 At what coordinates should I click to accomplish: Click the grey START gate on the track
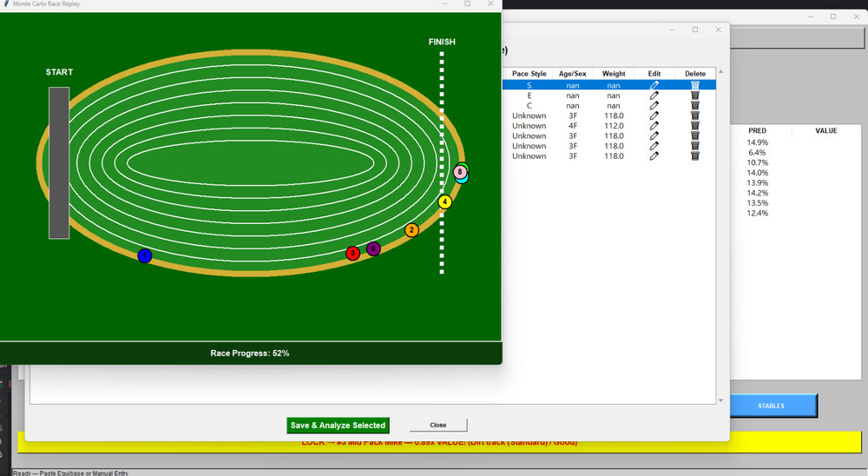(59, 162)
